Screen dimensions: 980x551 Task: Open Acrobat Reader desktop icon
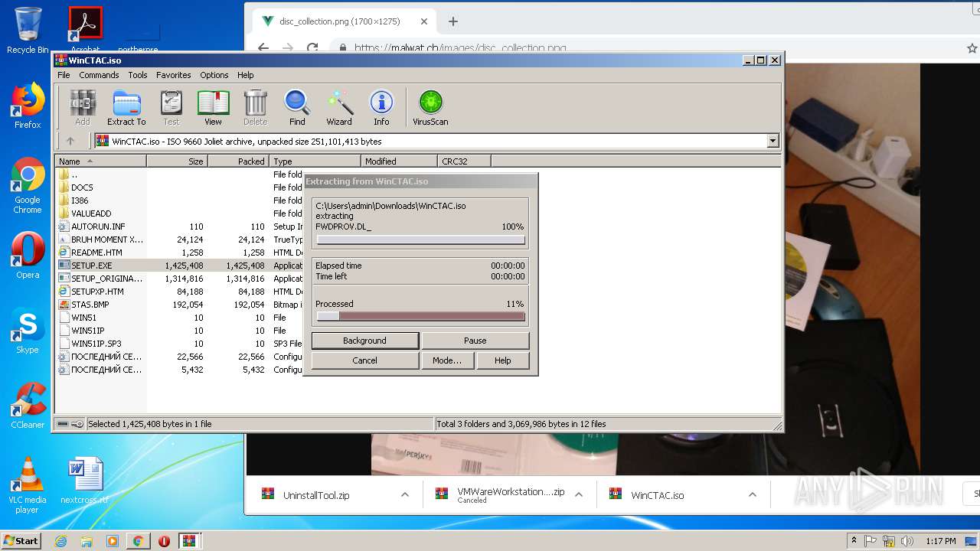(x=85, y=29)
